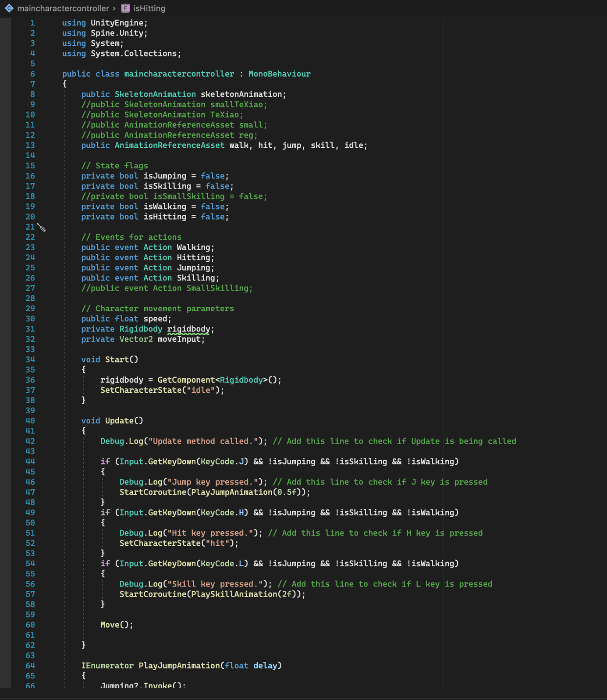
Task: Click the 'Hitting' event name on line 24
Action: pos(194,258)
